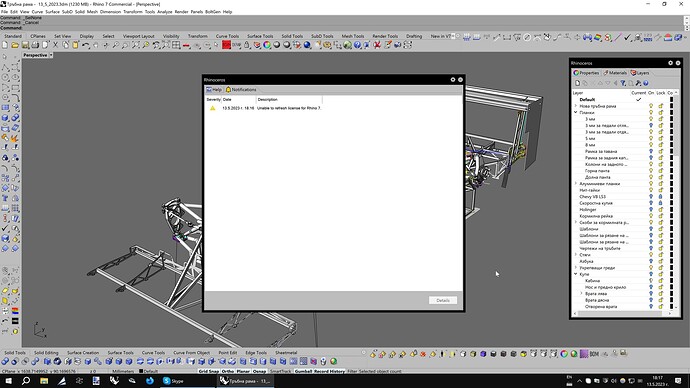Open the Analyze menu
The image size is (690, 388).
point(165,12)
